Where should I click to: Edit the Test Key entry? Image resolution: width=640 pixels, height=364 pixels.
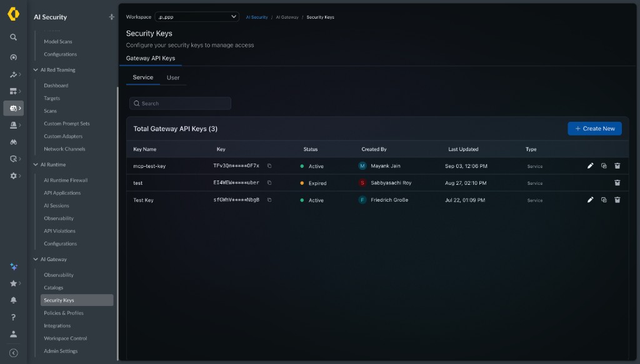[x=590, y=200]
